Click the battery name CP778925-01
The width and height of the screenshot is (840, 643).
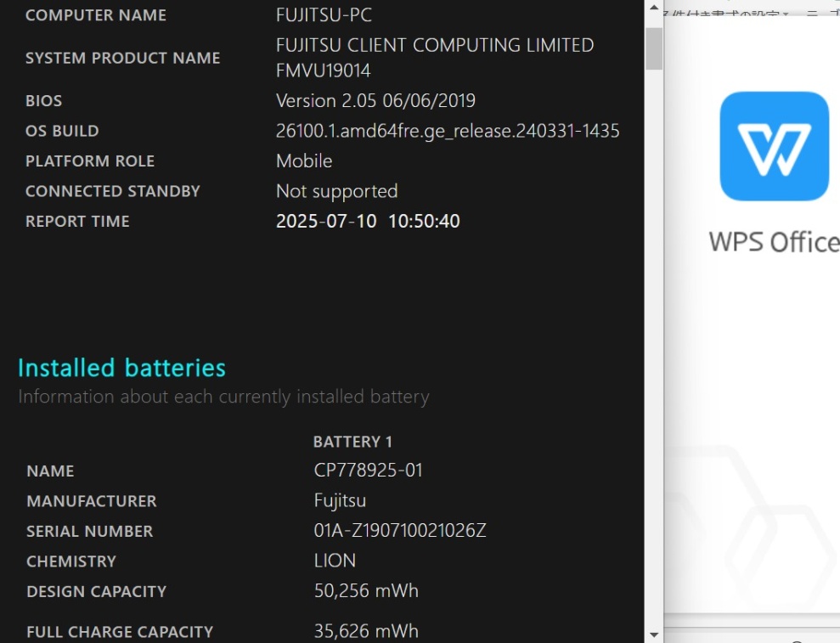tap(368, 471)
